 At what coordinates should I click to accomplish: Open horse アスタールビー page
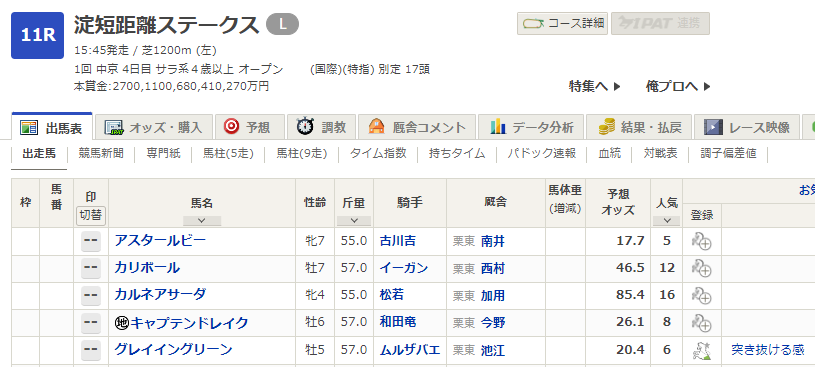(x=160, y=241)
